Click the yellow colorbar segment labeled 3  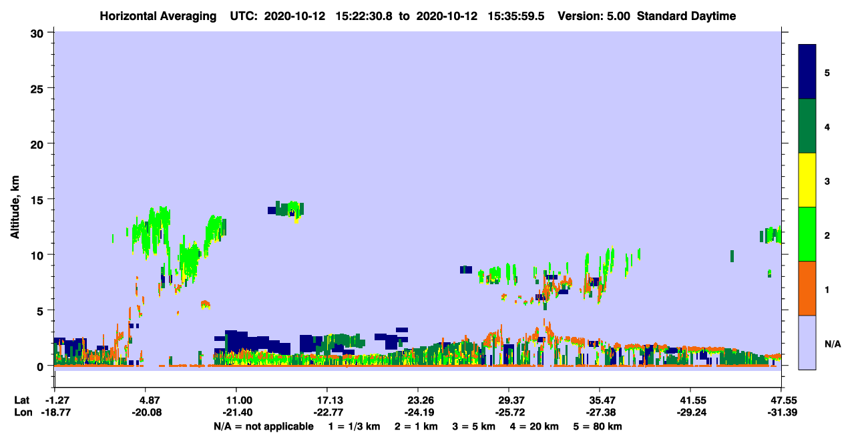807,180
